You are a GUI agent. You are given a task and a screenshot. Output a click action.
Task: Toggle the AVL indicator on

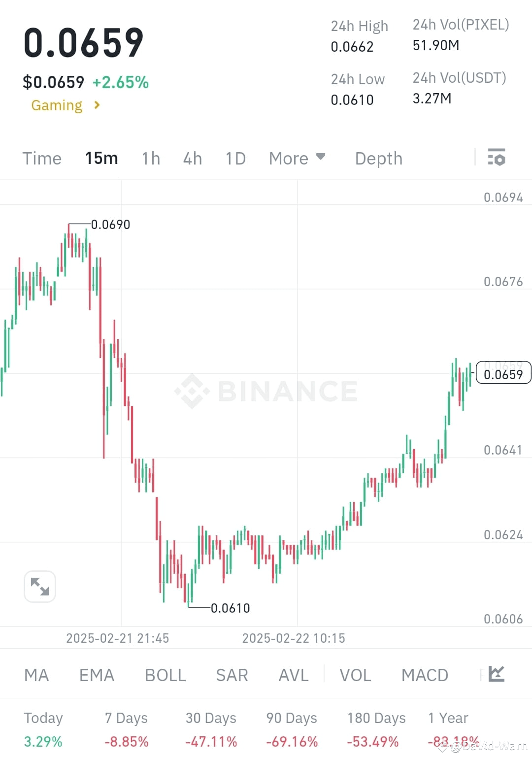[x=293, y=675]
